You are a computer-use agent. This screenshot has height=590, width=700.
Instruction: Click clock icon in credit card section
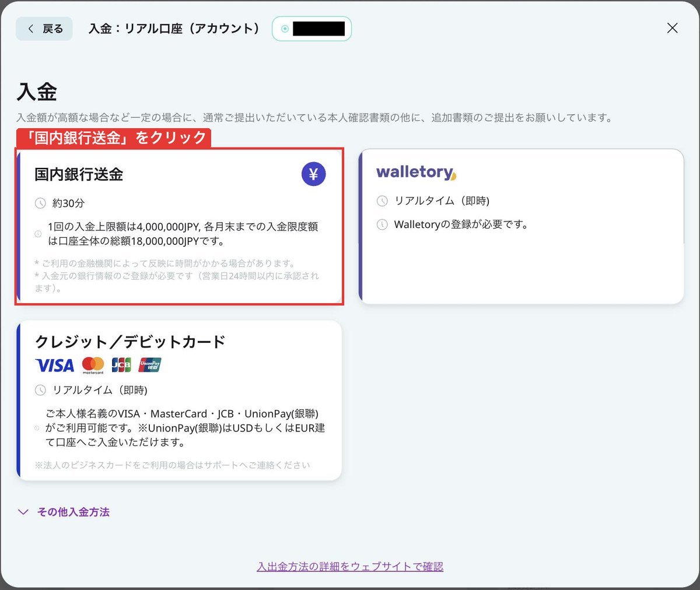[x=40, y=390]
